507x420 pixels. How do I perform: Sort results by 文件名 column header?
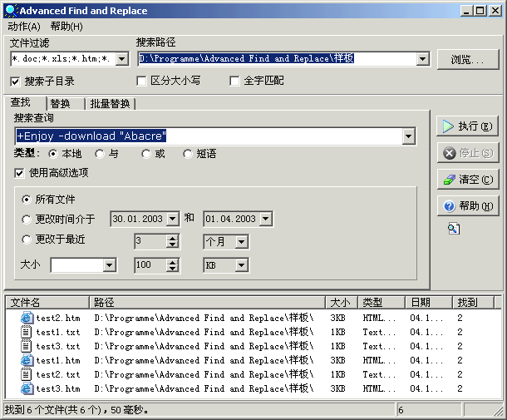(47, 303)
